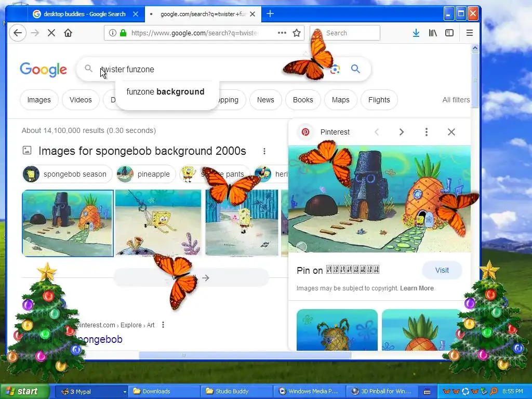Screen dimensions: 532x399
Task: Open the 'Images for spongebob background 2000s' heading link
Action: (x=142, y=151)
